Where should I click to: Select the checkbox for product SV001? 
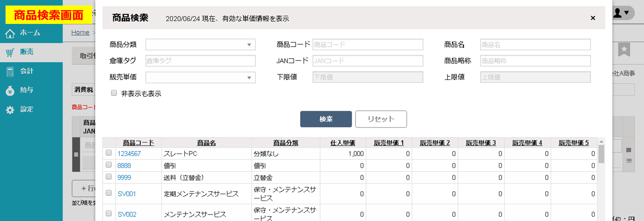(109, 193)
